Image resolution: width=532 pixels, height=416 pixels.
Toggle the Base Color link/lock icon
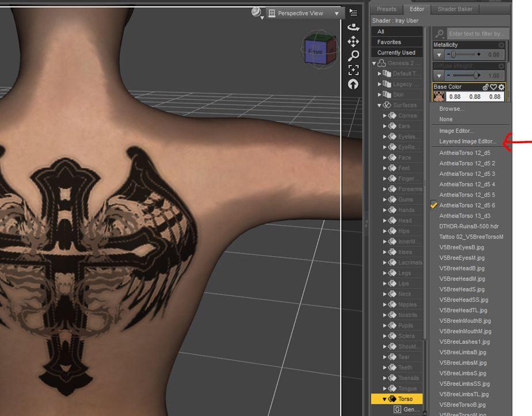pyautogui.click(x=486, y=87)
